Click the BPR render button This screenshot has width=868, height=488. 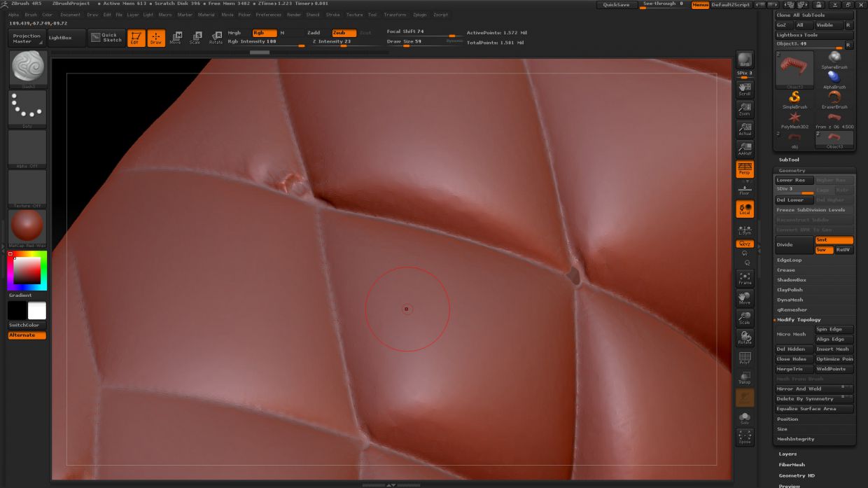(x=745, y=60)
